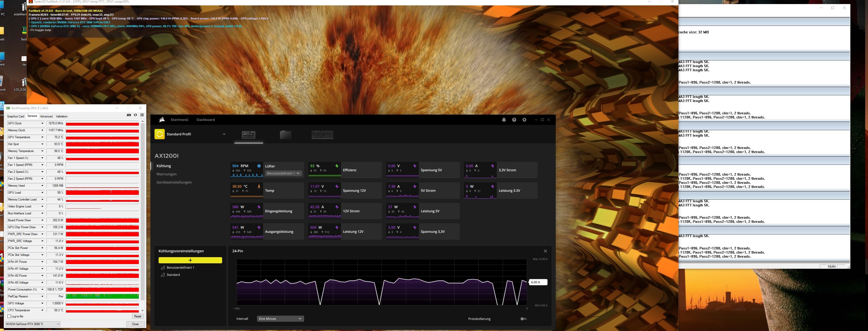This screenshot has height=331, width=868.
Task: Close the 24-Pin graph panel
Action: [x=545, y=251]
